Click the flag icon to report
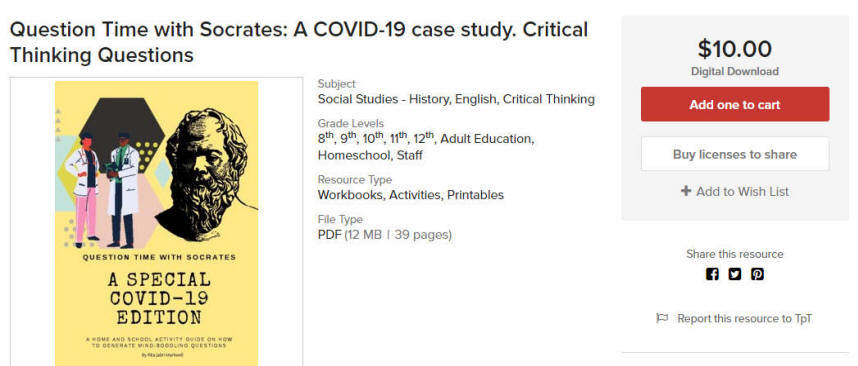 pyautogui.click(x=662, y=318)
